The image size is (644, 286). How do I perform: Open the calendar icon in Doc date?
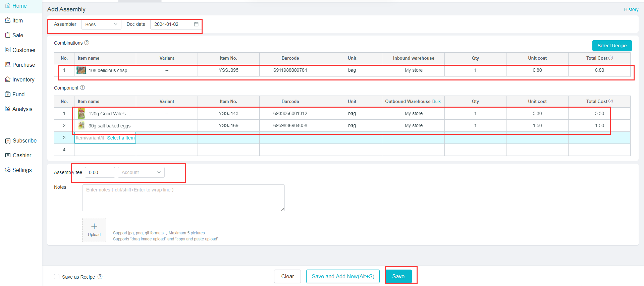tap(196, 24)
